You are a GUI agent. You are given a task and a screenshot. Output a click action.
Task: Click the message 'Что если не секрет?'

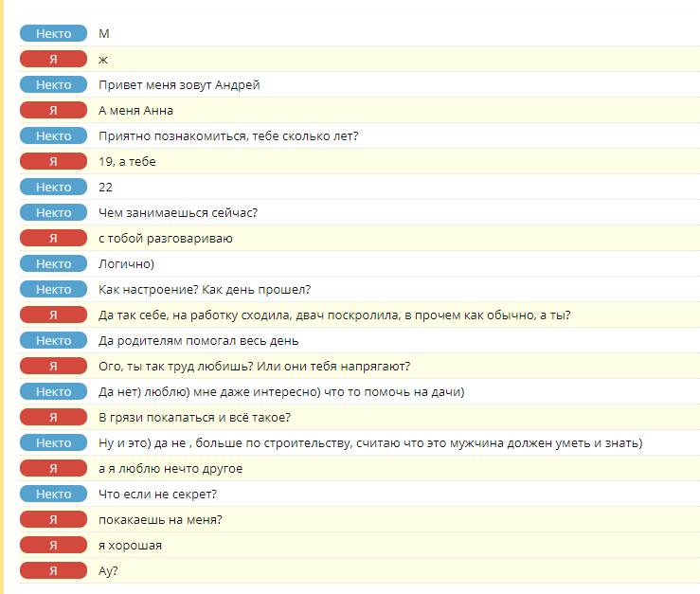(158, 495)
